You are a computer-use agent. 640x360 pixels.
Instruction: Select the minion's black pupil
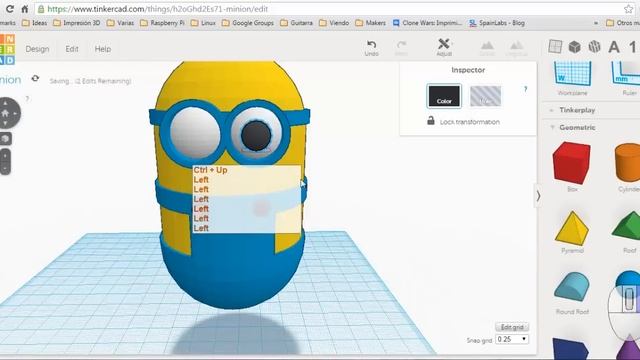tap(256, 136)
